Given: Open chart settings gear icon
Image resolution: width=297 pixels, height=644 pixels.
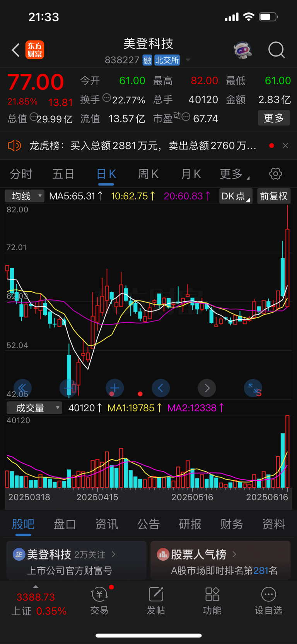Looking at the screenshot, I should pyautogui.click(x=275, y=174).
